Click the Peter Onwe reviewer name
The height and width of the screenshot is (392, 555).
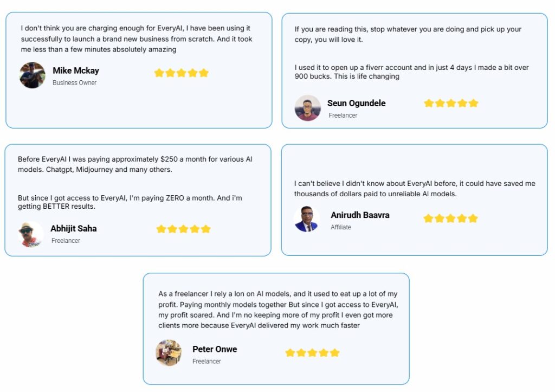pos(215,349)
